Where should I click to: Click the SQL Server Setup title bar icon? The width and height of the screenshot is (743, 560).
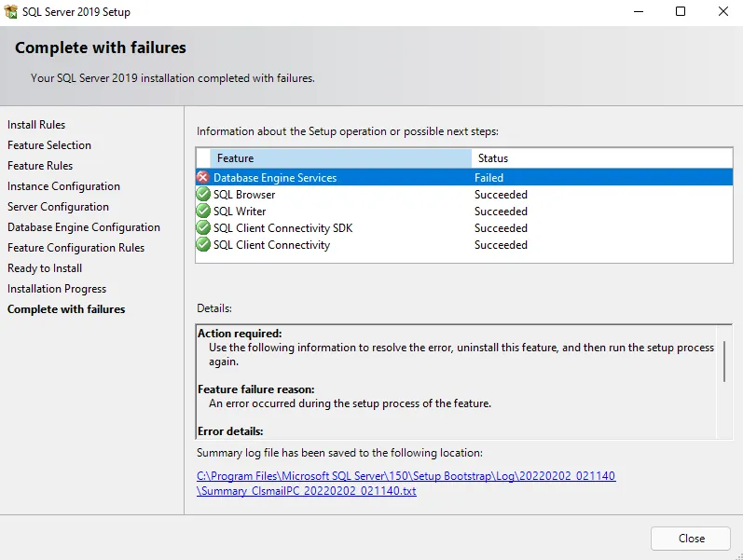pos(12,12)
